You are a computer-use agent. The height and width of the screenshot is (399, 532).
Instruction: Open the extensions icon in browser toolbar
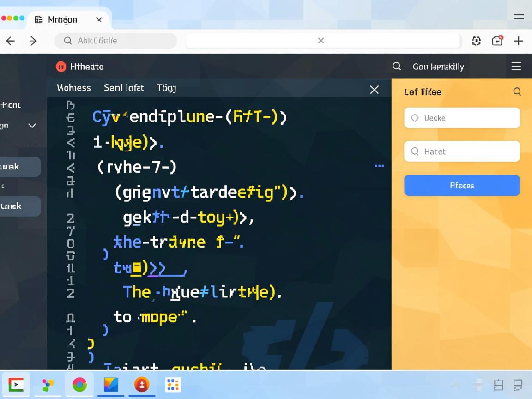(476, 41)
